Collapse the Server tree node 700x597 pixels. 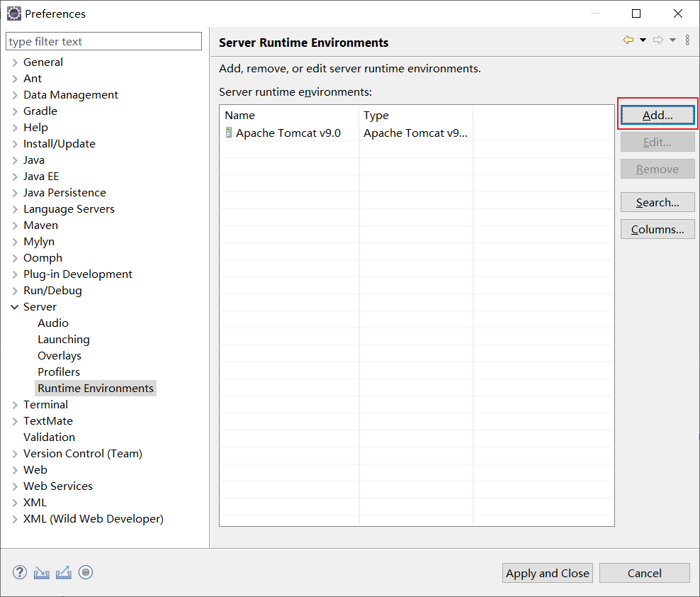[x=15, y=307]
